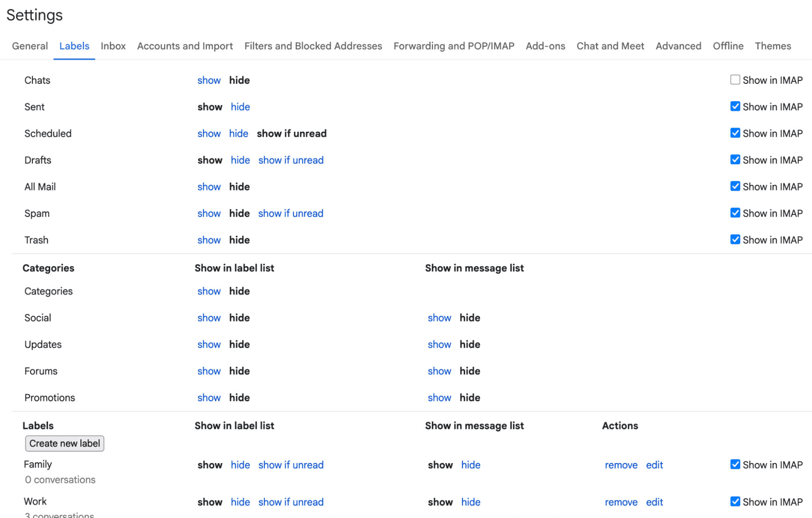This screenshot has width=812, height=518.
Task: Enable Show in IMAP for Chats
Action: pos(735,80)
